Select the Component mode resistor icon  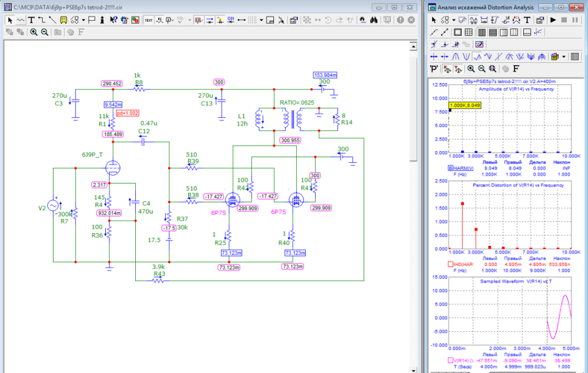[x=21, y=19]
